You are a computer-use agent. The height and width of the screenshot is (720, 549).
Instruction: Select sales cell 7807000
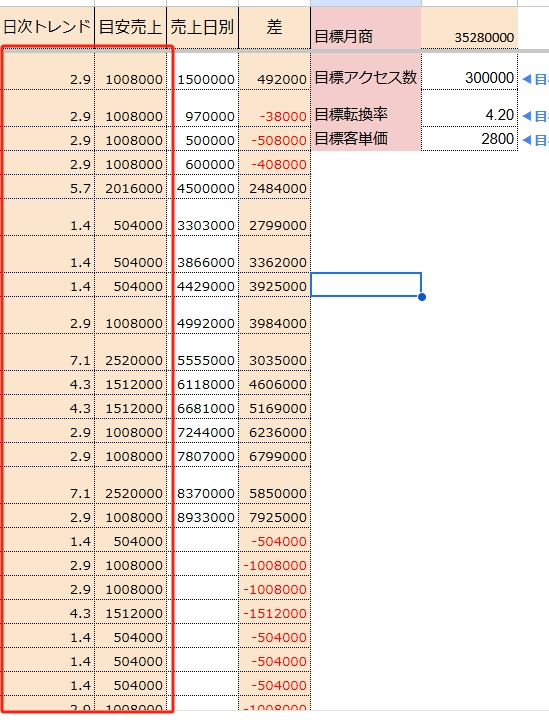[202, 455]
